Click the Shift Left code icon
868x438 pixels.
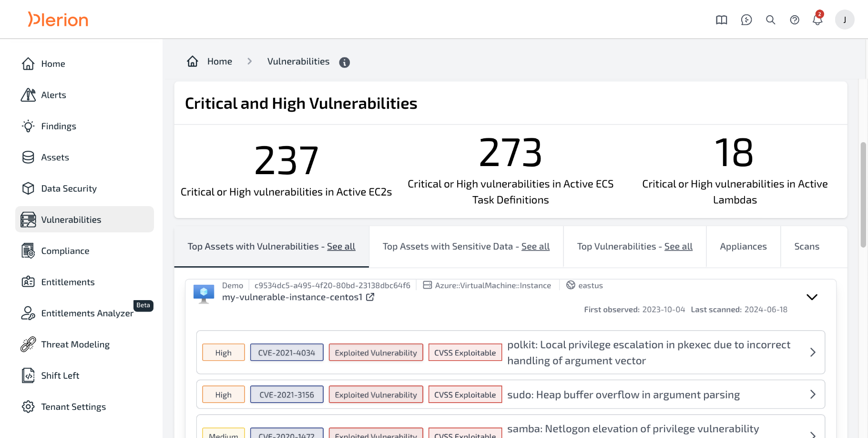[x=28, y=375]
